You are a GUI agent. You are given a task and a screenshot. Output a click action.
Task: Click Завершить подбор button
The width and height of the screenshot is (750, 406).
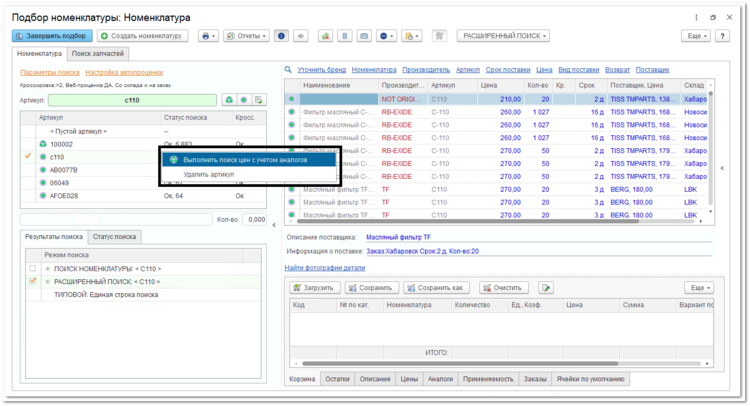[52, 36]
